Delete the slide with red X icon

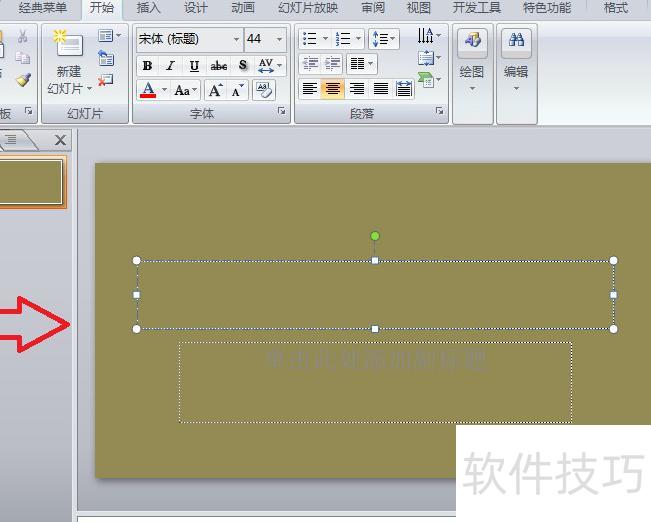[x=106, y=80]
